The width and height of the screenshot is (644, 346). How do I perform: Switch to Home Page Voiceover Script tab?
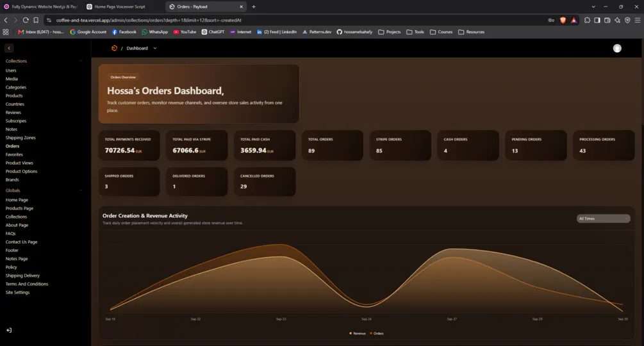[119, 6]
